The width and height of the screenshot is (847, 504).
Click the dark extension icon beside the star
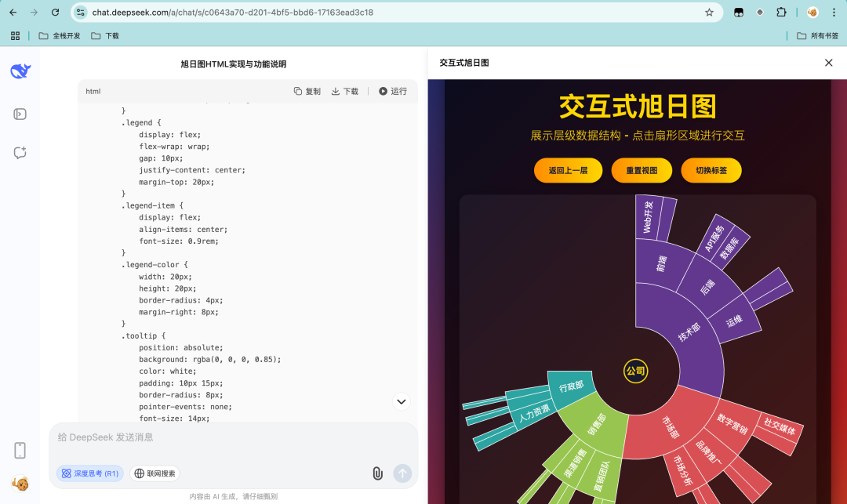[x=739, y=12]
